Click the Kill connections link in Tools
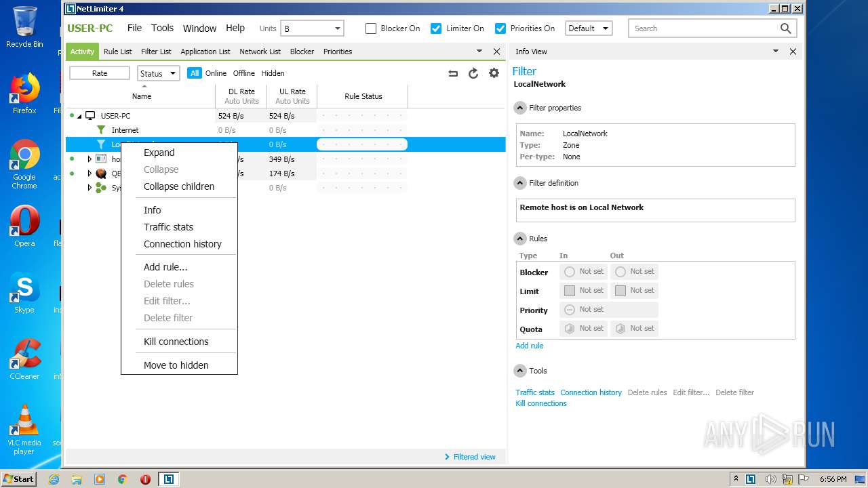This screenshot has width=868, height=488. pyautogui.click(x=540, y=403)
